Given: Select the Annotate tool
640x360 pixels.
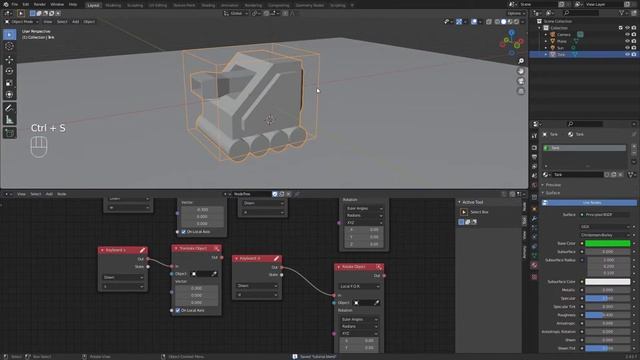Looking at the screenshot, I should coord(9,108).
